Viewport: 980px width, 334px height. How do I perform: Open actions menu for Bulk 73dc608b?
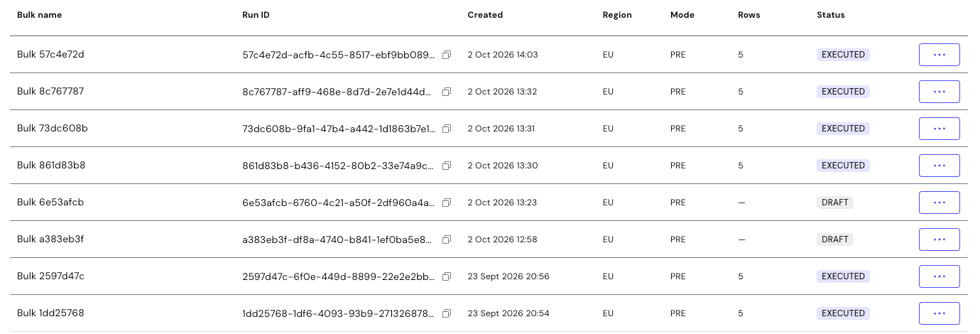939,129
